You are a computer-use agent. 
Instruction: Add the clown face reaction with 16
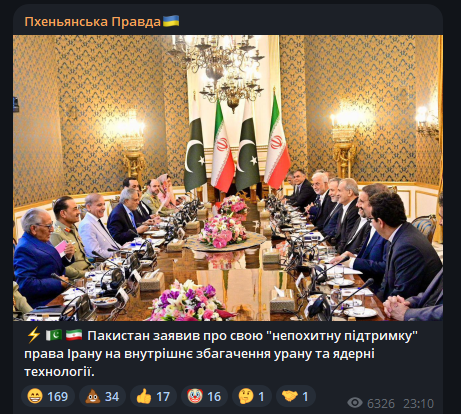pyautogui.click(x=204, y=396)
